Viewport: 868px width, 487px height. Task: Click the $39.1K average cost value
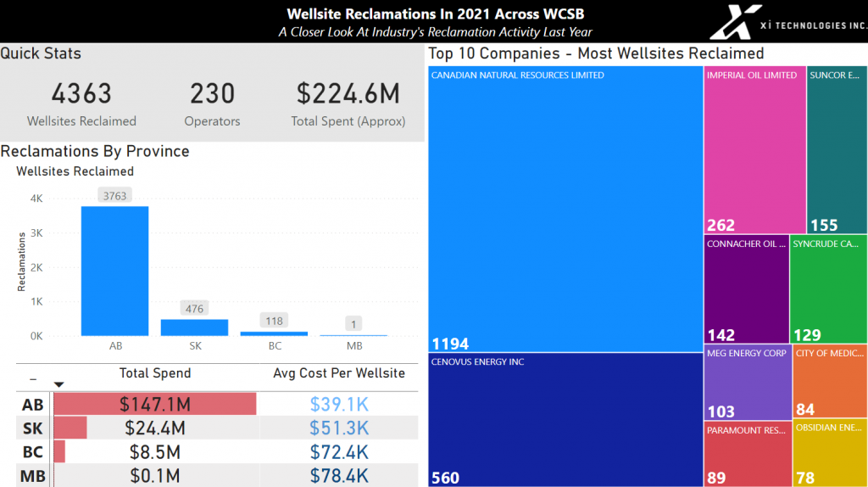[339, 405]
